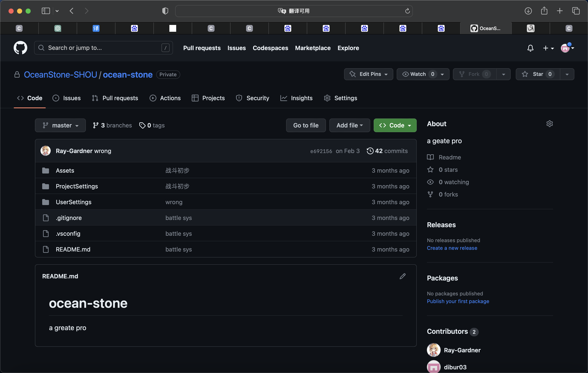
Task: Expand the master branch dropdown
Action: coord(60,125)
